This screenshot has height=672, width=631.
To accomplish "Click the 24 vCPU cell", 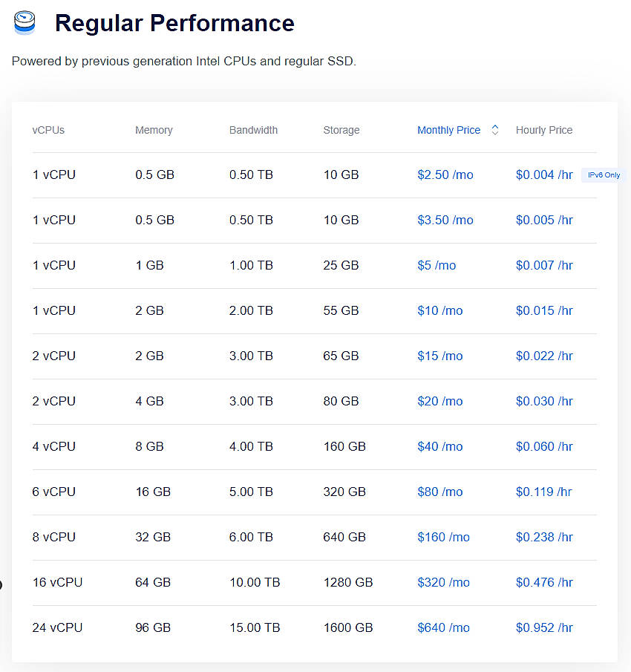I will click(57, 627).
